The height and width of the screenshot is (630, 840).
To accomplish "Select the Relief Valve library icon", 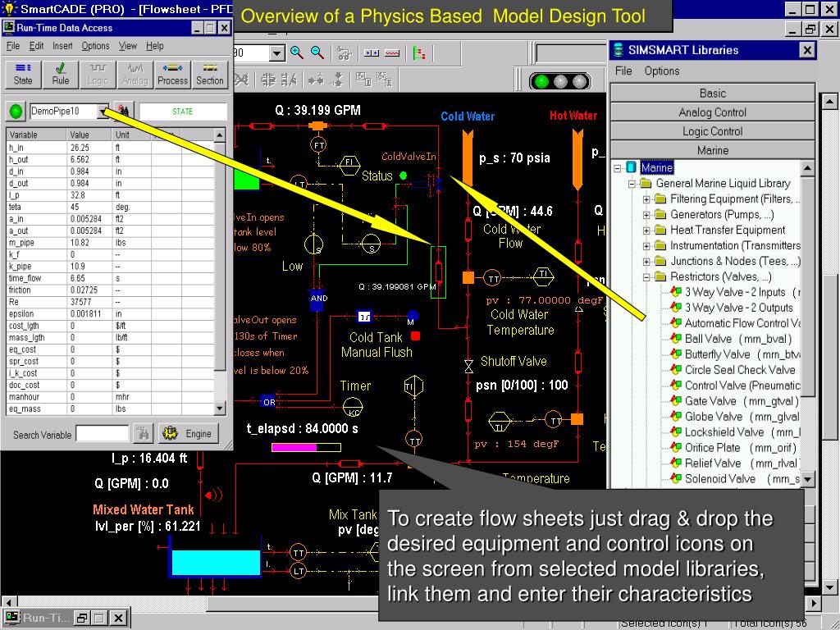I will (x=676, y=463).
